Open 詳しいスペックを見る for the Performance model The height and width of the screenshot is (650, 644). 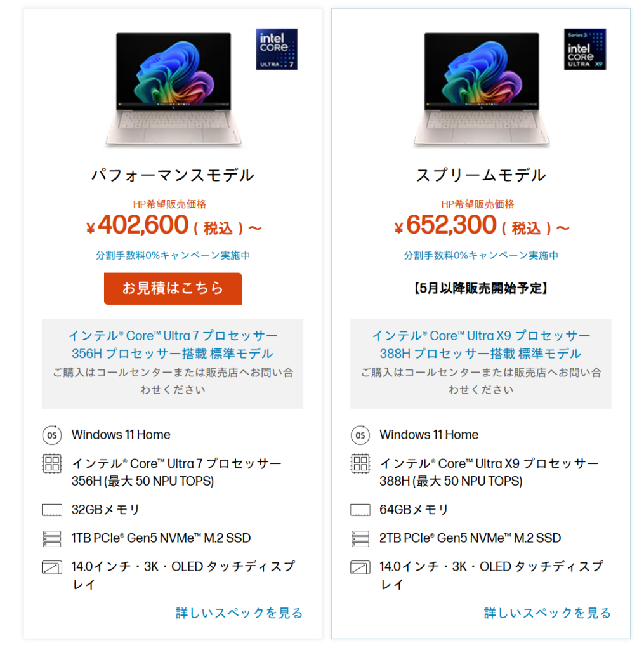point(239,613)
